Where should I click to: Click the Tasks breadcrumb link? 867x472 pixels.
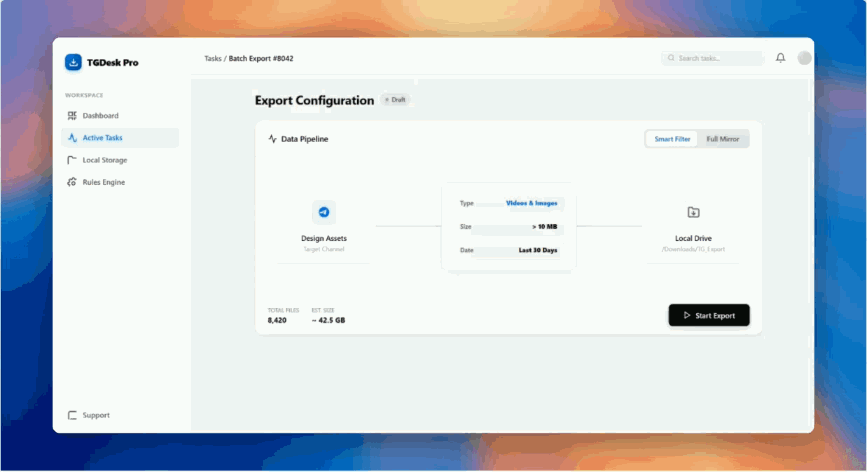(212, 58)
